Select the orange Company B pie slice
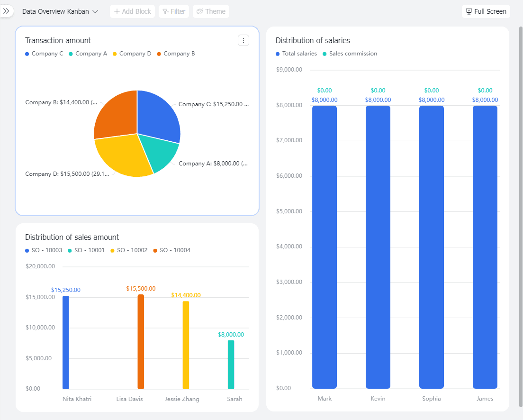This screenshot has height=420, width=523. tap(117, 115)
